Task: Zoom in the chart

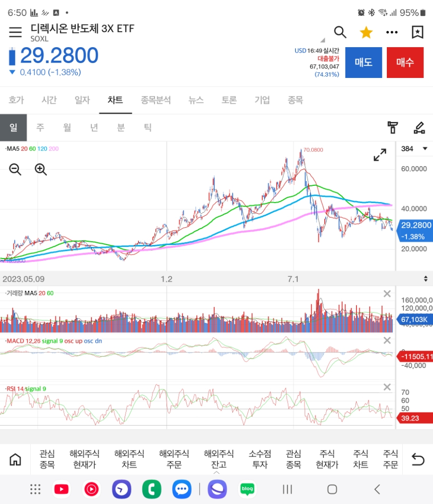Action: coord(41,169)
